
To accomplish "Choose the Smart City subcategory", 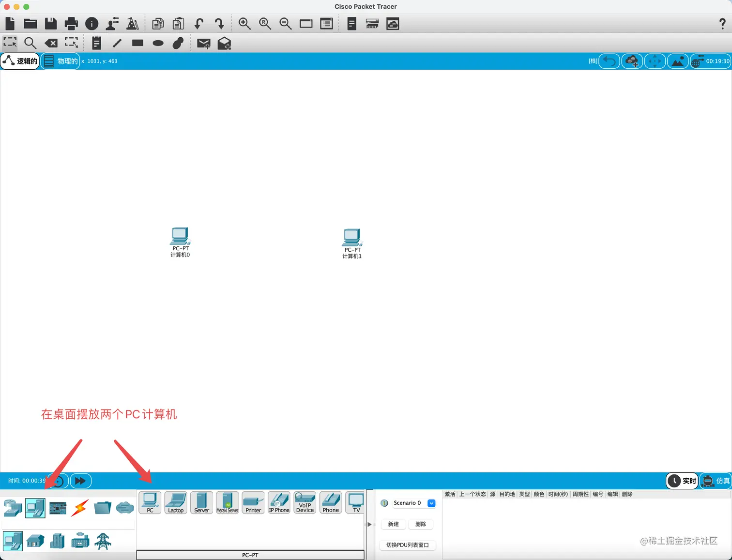I will (x=58, y=541).
